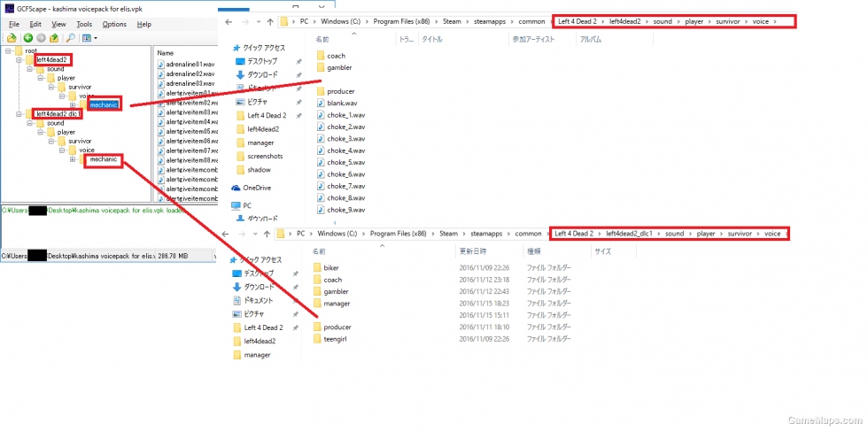Click the Forward arrow in the left4dead2_dlc1 Explorer window

click(241, 234)
